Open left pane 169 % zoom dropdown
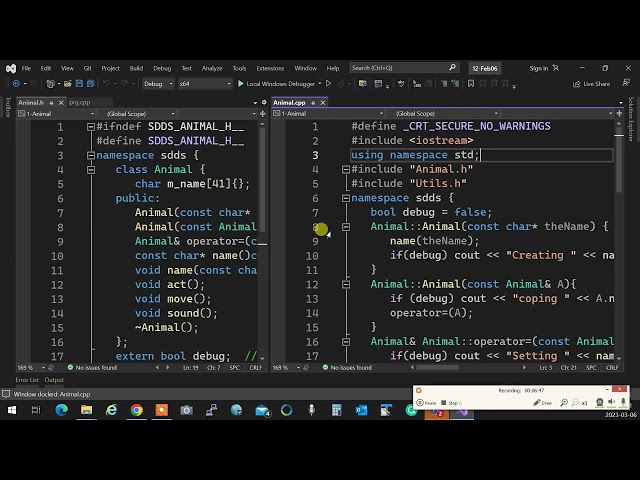640x480 pixels. (31, 367)
